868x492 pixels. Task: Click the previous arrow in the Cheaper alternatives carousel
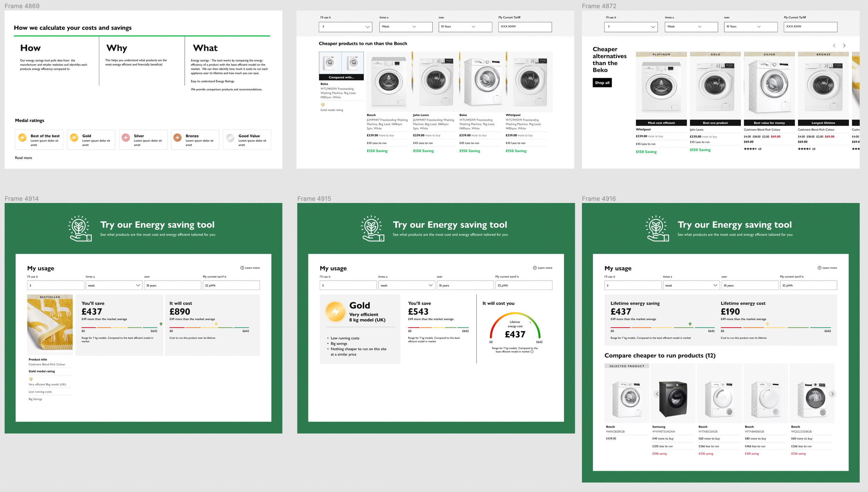tap(834, 45)
